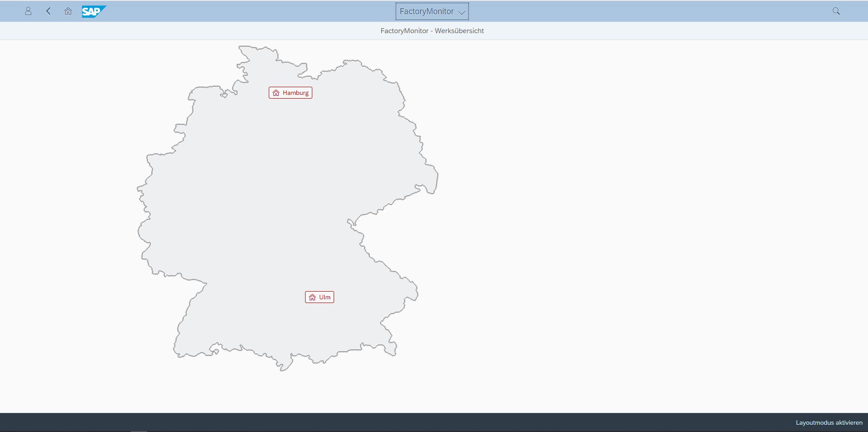
Task: Select the Ulm plant label
Action: (x=325, y=298)
